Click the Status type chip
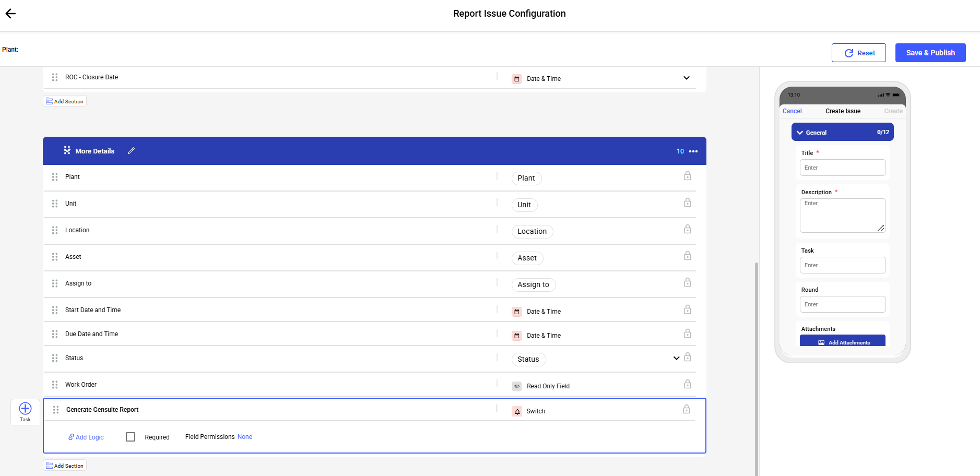Viewport: 980px width, 476px height. tap(528, 359)
